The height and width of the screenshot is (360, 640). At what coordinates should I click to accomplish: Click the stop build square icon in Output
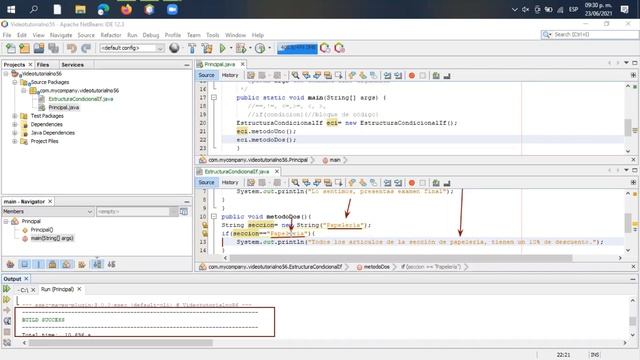[x=7, y=332]
